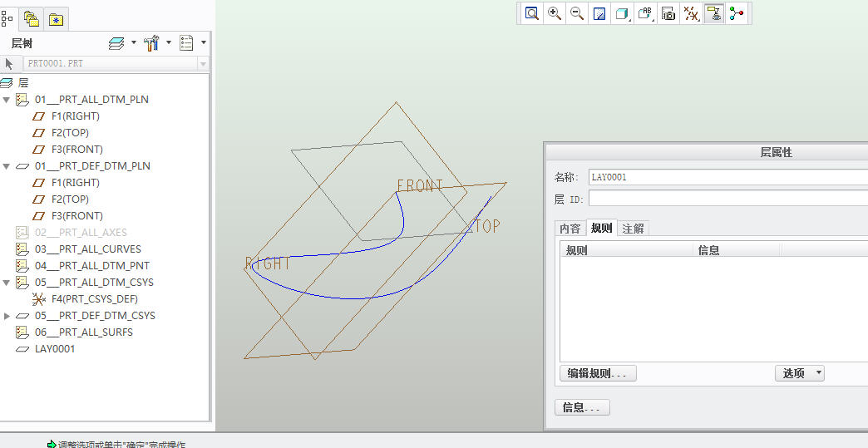Select the RIGHT datum plane label in viewport

pyautogui.click(x=268, y=263)
